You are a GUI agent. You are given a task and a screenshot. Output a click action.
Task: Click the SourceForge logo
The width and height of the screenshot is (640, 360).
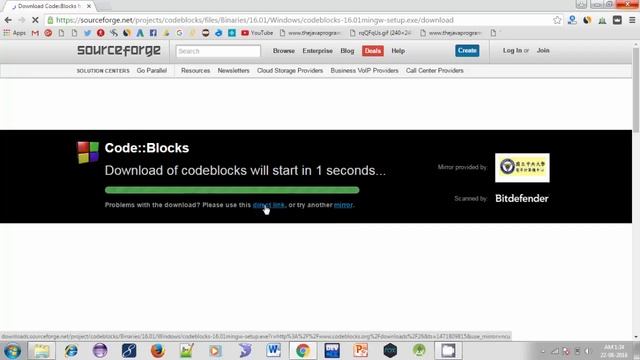coord(119,50)
